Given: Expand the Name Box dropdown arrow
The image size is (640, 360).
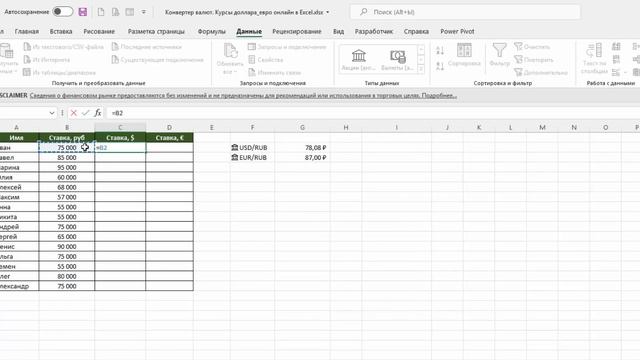Looking at the screenshot, I should point(52,113).
